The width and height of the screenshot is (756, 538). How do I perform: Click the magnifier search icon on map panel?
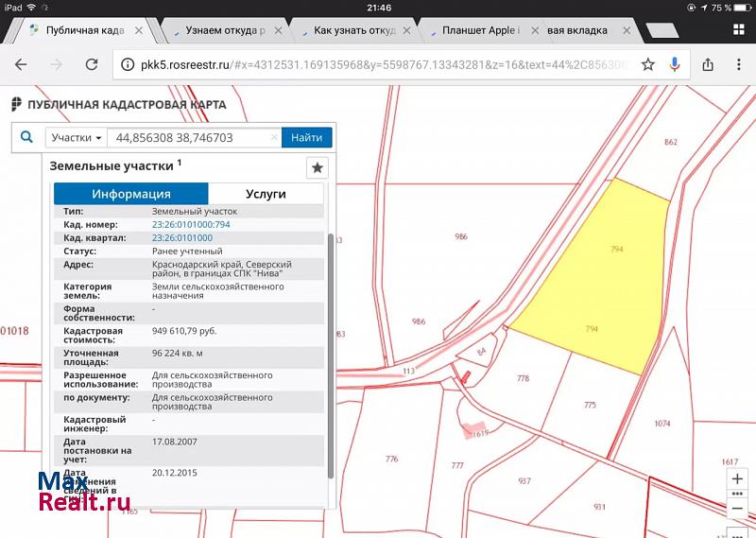click(x=26, y=137)
